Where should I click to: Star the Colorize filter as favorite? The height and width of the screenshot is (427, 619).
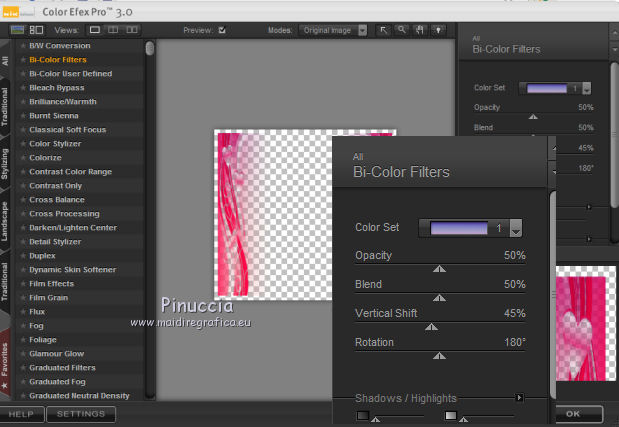[23, 158]
